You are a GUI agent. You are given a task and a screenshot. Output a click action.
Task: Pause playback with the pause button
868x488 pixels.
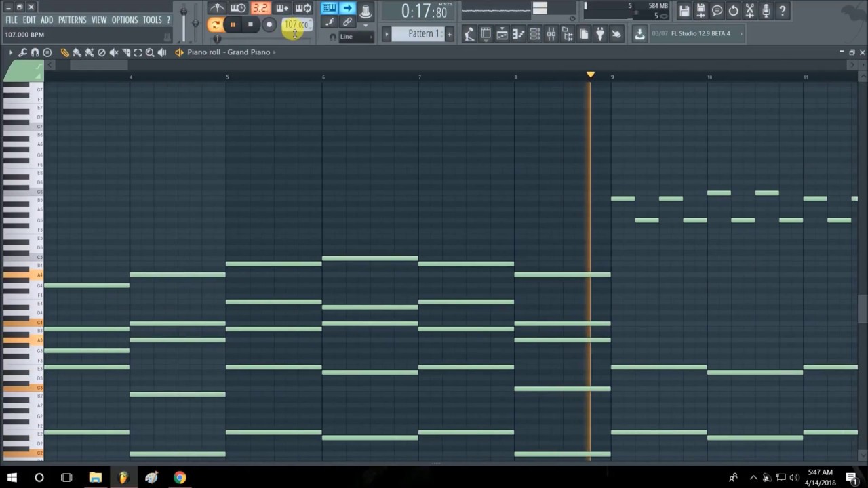(233, 24)
